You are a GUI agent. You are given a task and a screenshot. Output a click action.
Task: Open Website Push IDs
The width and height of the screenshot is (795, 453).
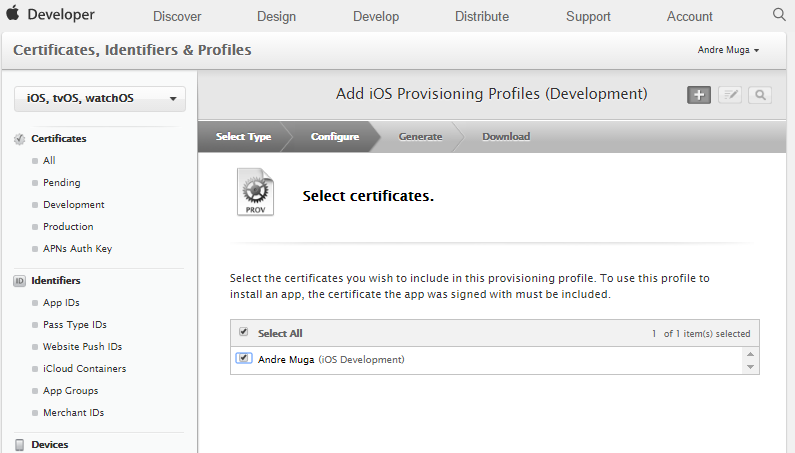[x=82, y=346]
